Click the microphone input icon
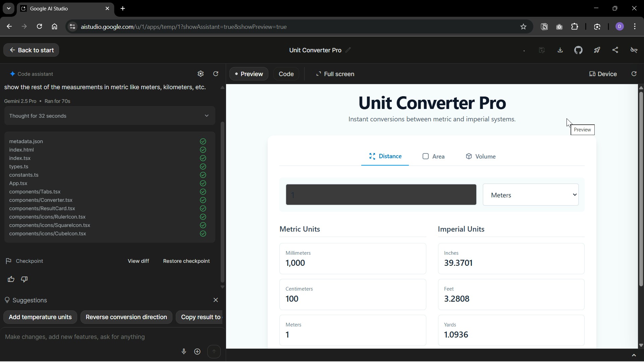 click(184, 351)
